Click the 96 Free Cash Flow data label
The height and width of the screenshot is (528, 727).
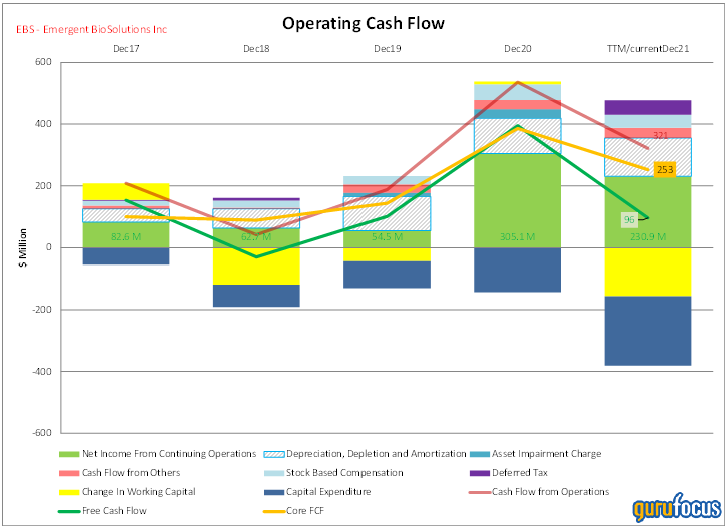click(x=629, y=220)
